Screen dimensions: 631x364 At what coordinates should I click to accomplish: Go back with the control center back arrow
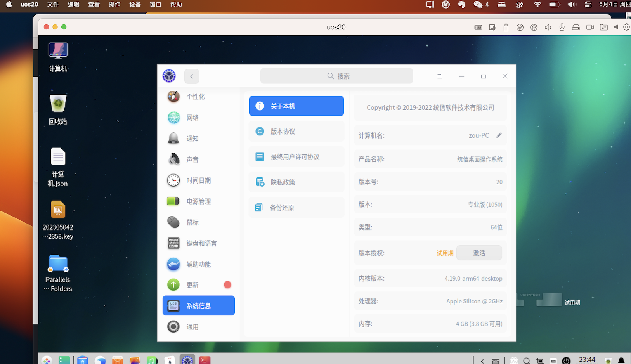click(x=192, y=76)
